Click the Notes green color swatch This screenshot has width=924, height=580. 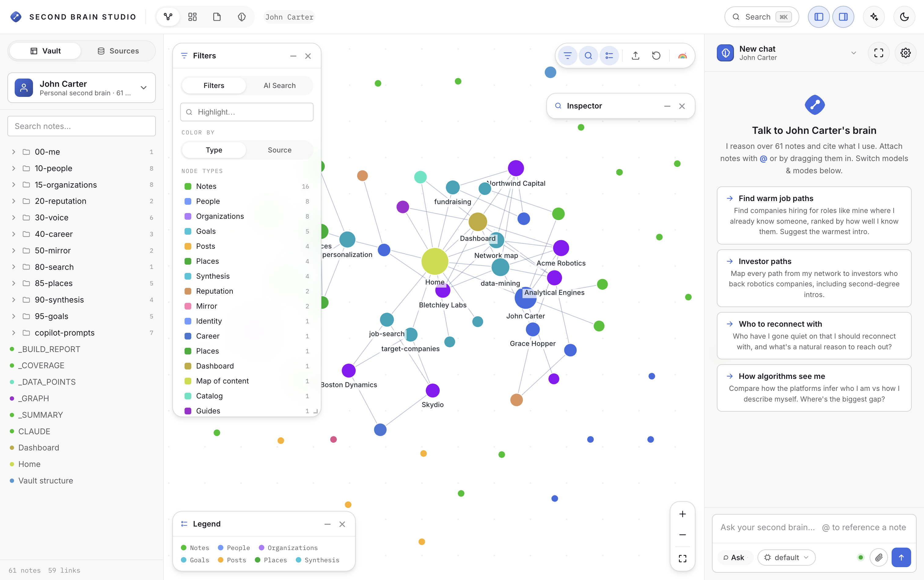pos(188,186)
